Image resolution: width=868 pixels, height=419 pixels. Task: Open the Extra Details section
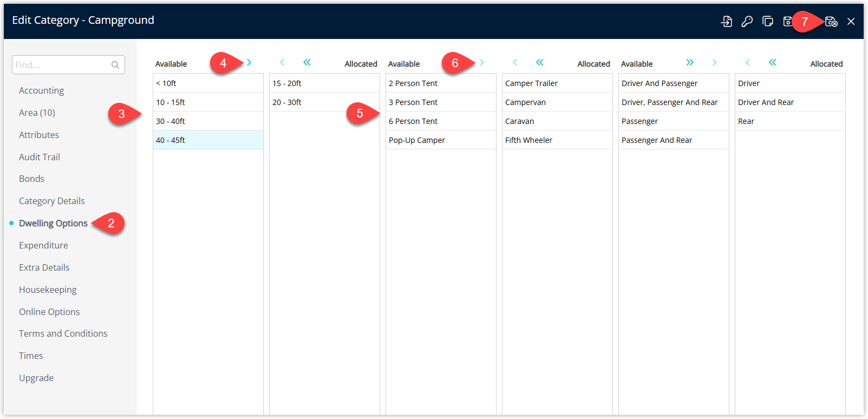[44, 267]
